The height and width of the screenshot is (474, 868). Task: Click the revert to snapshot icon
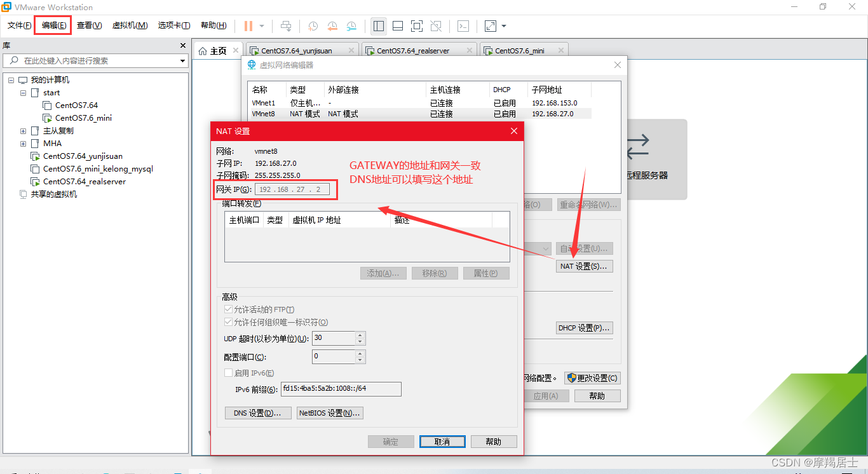[x=332, y=26]
